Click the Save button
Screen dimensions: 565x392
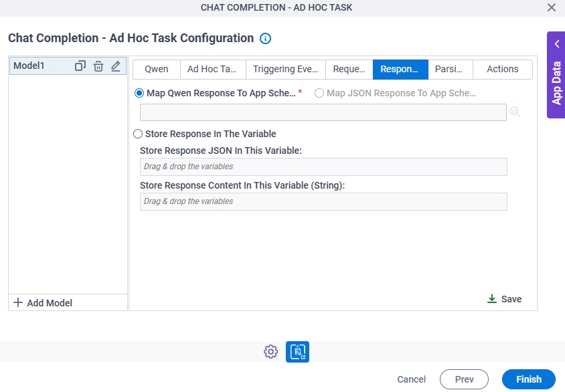click(505, 299)
